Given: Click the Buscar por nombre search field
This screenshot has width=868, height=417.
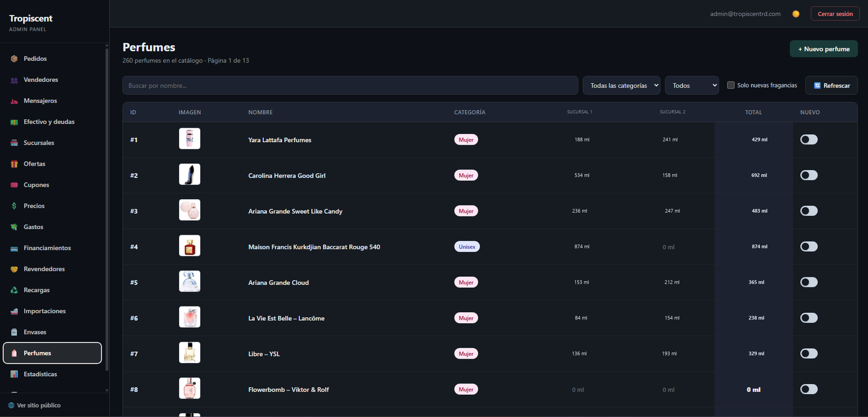Looking at the screenshot, I should [x=350, y=86].
